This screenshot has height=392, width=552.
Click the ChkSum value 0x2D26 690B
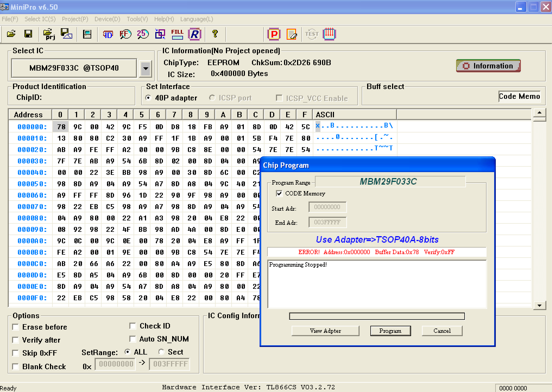point(307,63)
